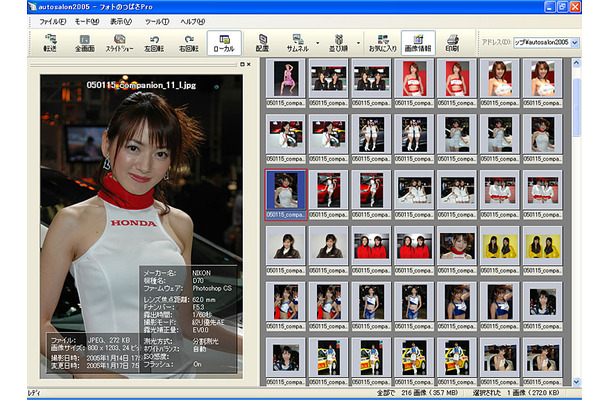Click the レディ status bar text
Viewport: 610px width, 400px height.
34,393
